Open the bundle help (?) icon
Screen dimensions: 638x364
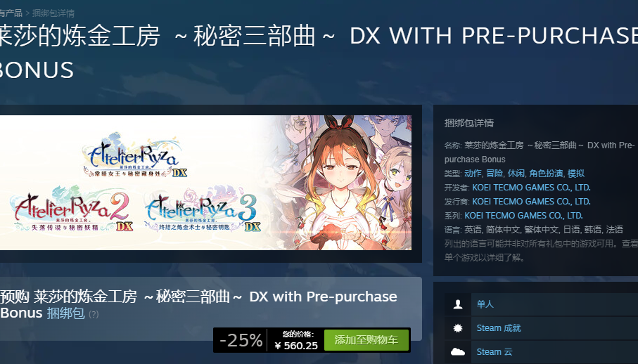pyautogui.click(x=94, y=314)
